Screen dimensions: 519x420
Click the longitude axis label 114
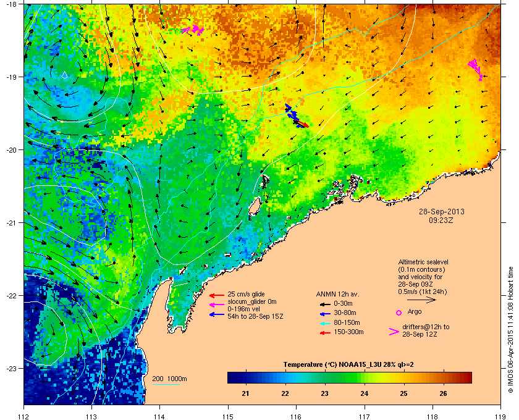tap(159, 416)
